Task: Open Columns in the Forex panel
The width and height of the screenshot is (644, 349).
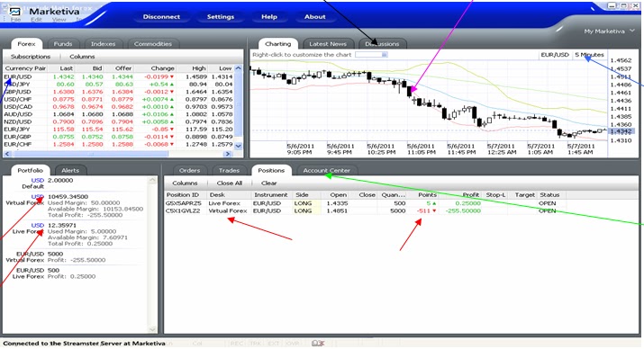Action: (x=82, y=57)
